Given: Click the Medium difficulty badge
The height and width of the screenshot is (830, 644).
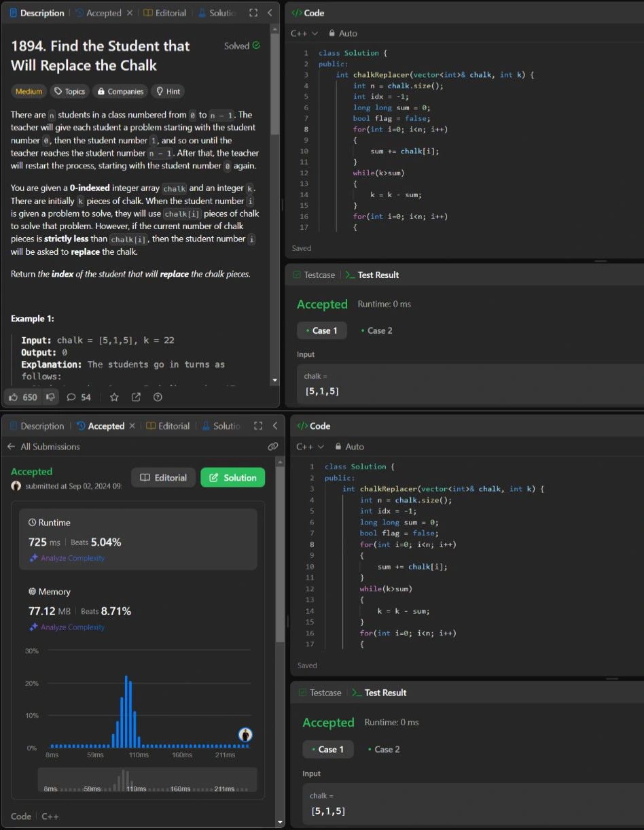Looking at the screenshot, I should 29,91.
